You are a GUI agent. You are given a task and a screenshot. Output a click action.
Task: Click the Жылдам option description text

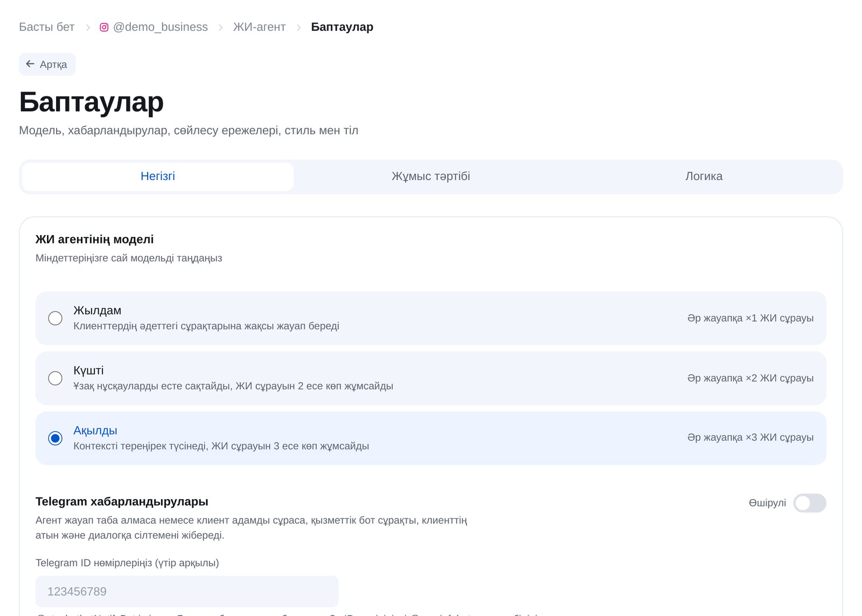[206, 326]
